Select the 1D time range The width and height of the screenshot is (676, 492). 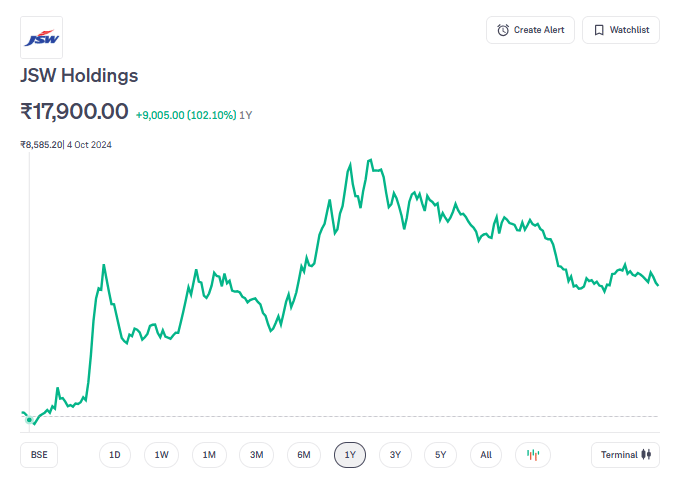[x=115, y=455]
